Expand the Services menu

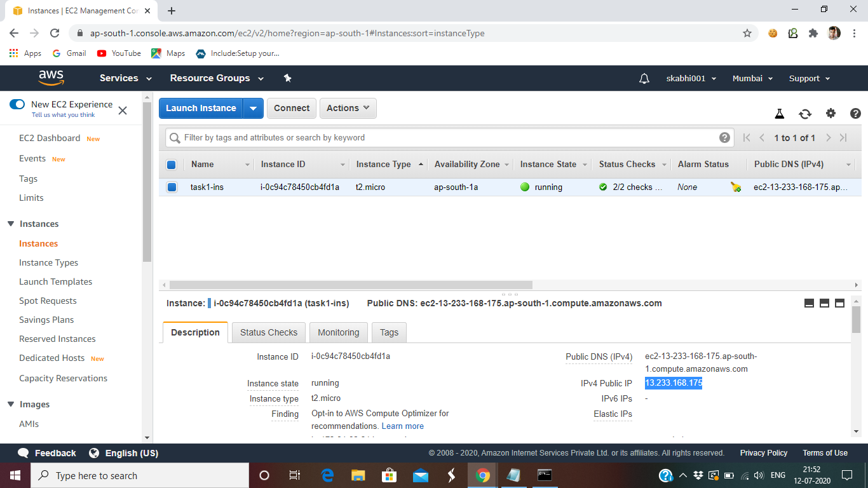126,78
